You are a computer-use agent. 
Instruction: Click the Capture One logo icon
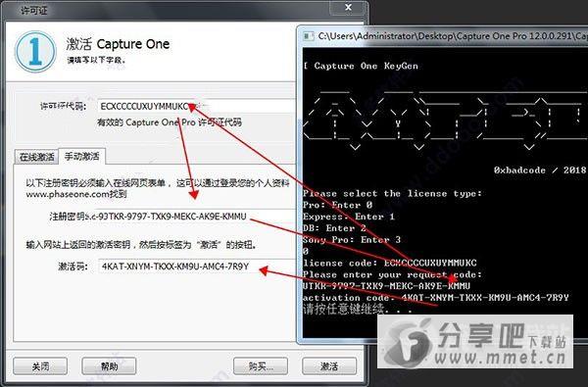click(x=35, y=51)
